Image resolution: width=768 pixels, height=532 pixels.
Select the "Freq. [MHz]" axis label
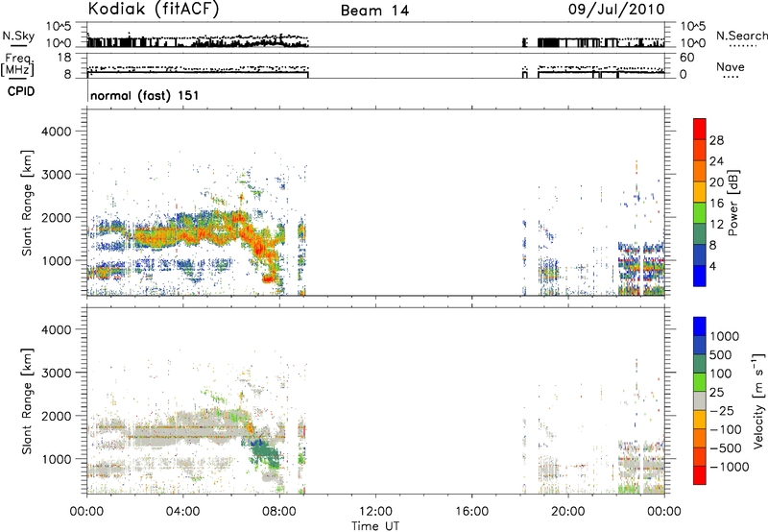point(17,65)
